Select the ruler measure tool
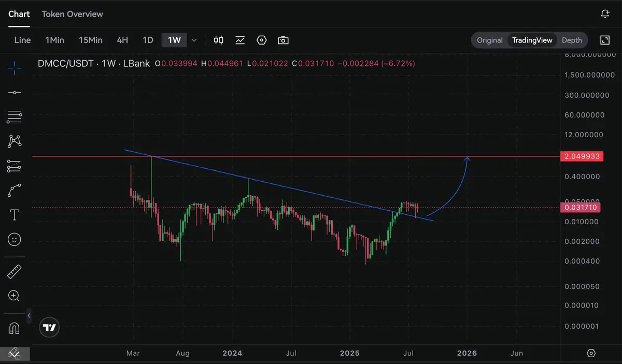Screen dimensions: 622x364 (15, 271)
